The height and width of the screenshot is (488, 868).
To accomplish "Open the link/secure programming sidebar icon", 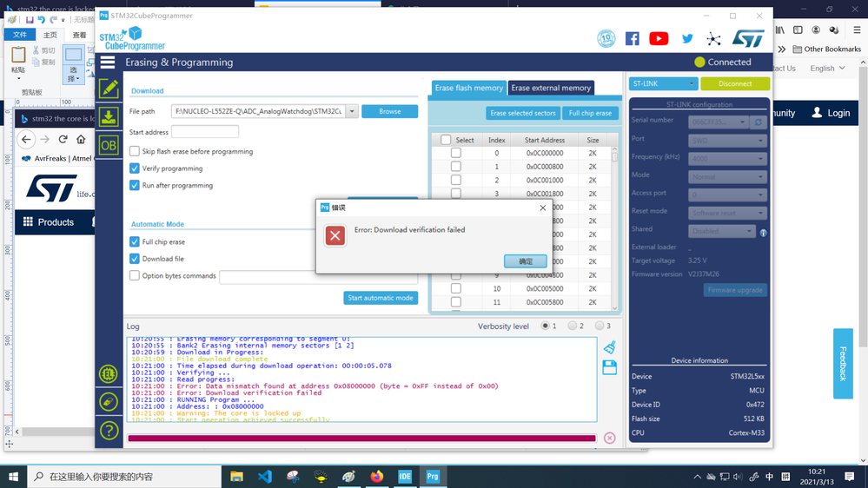I will (x=109, y=402).
